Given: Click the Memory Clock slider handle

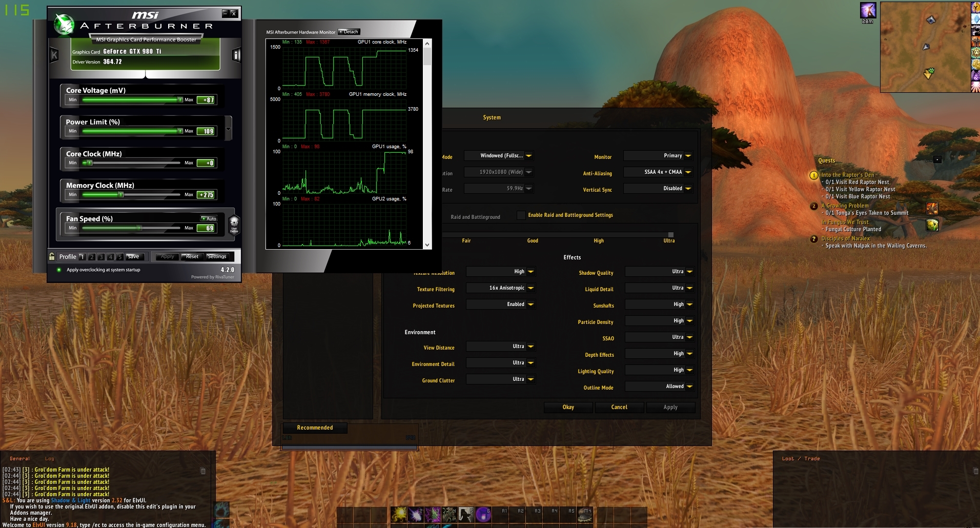Looking at the screenshot, I should click(x=121, y=195).
